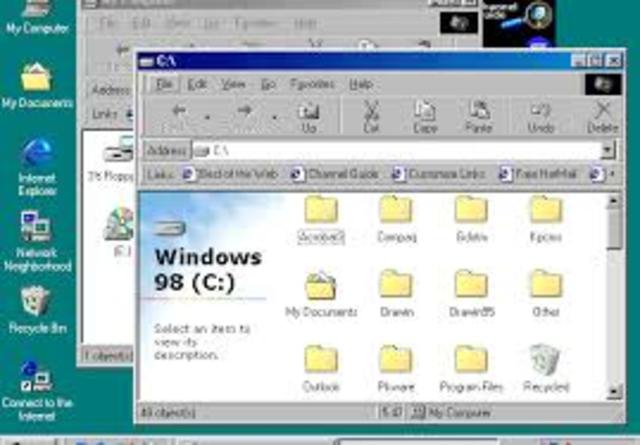Click the Windows logo throbber in C:\ window
Viewport: 640px width, 445px height.
point(603,85)
